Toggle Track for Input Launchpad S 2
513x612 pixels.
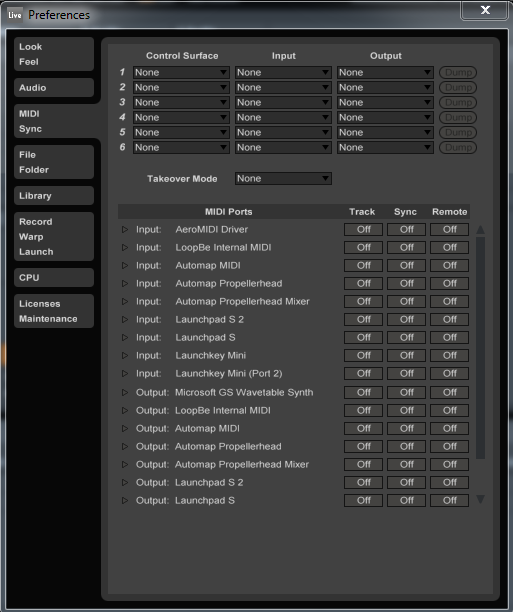(363, 319)
